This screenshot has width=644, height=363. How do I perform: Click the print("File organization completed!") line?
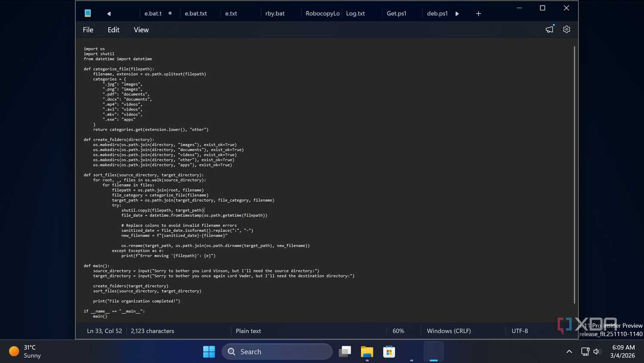pyautogui.click(x=137, y=301)
